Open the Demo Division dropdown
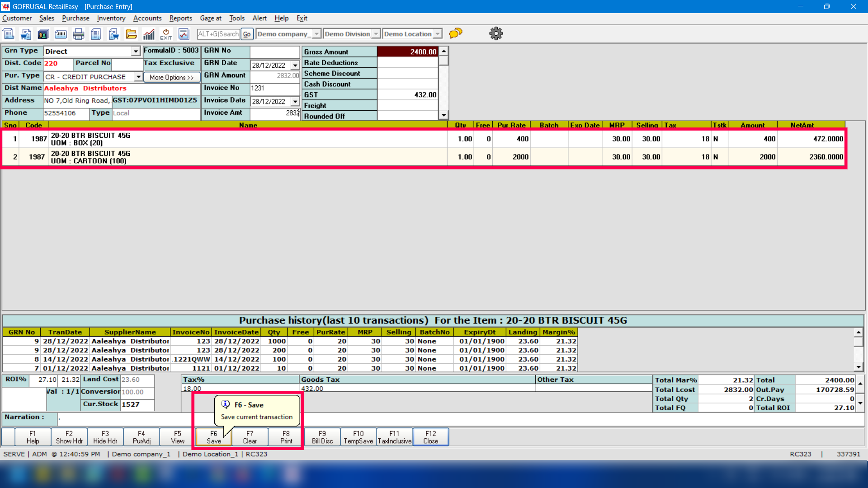868x488 pixels. point(376,34)
